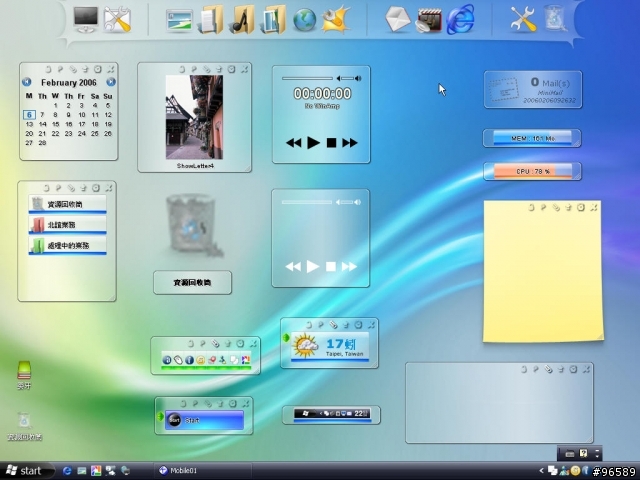This screenshot has width=640, height=480.
Task: Click the help icon in language bar
Action: point(583,453)
